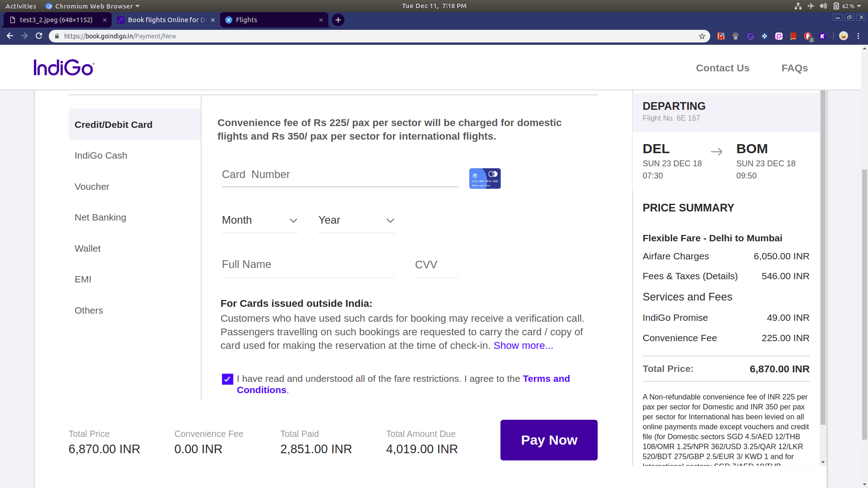Click the padlock site security icon
868x488 pixels.
click(x=57, y=36)
